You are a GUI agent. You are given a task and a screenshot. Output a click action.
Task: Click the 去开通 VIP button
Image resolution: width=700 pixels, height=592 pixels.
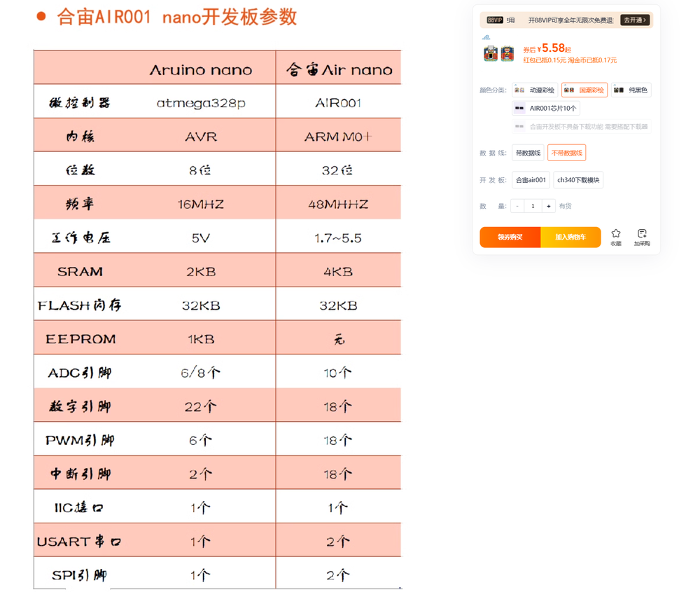634,20
